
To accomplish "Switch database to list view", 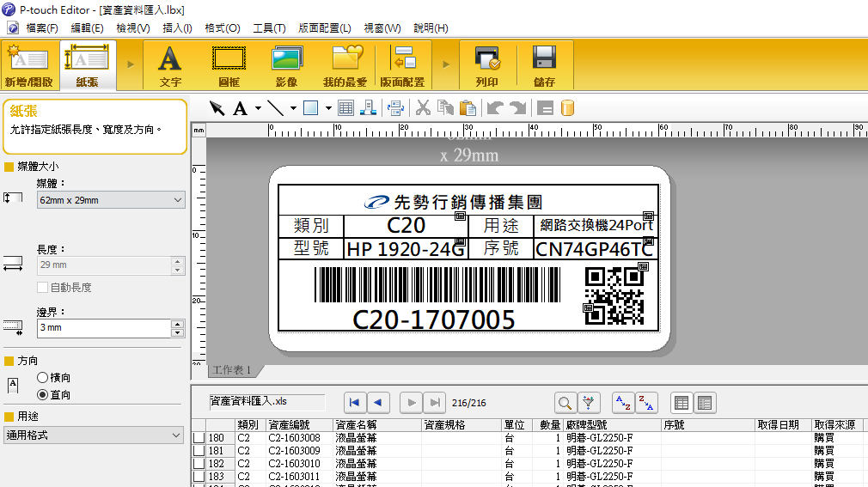I will tap(682, 403).
